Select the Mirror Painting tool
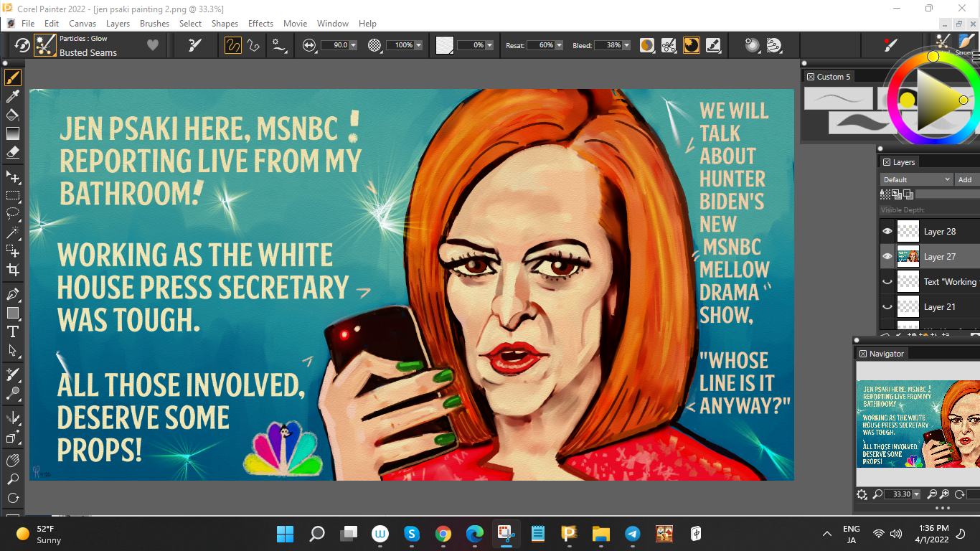This screenshot has height=551, width=980. pyautogui.click(x=13, y=418)
